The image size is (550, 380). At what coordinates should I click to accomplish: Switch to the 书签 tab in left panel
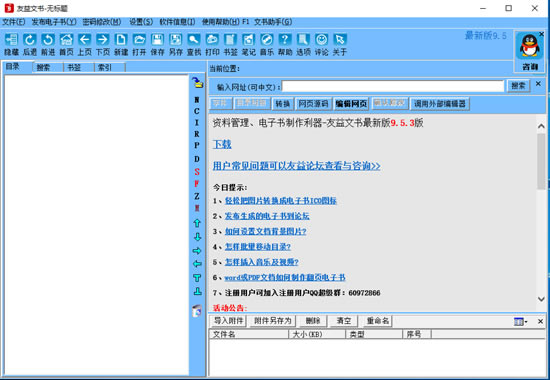click(79, 67)
